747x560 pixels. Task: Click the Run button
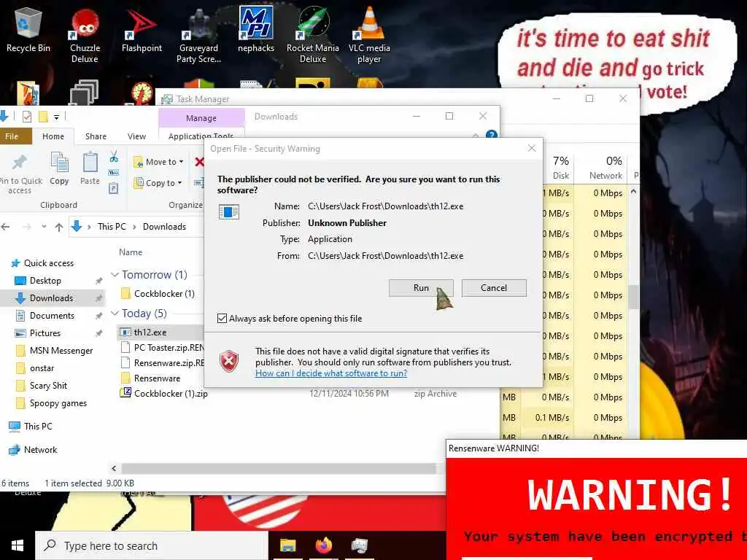coord(421,287)
